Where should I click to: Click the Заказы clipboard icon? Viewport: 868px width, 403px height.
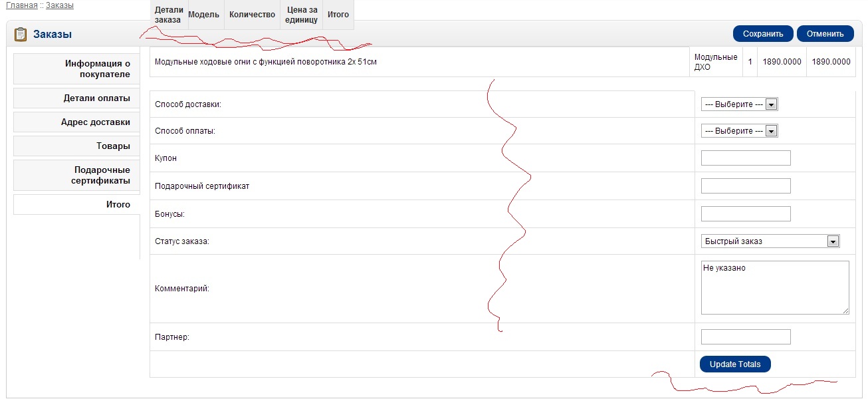[21, 34]
